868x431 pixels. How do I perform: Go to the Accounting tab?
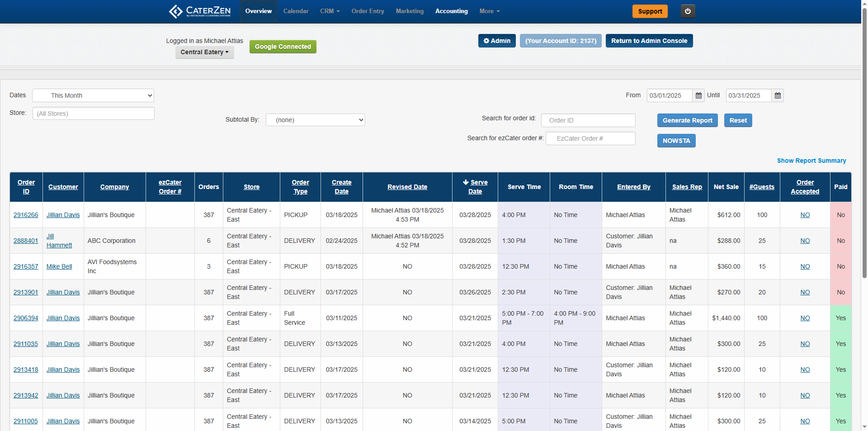(451, 11)
